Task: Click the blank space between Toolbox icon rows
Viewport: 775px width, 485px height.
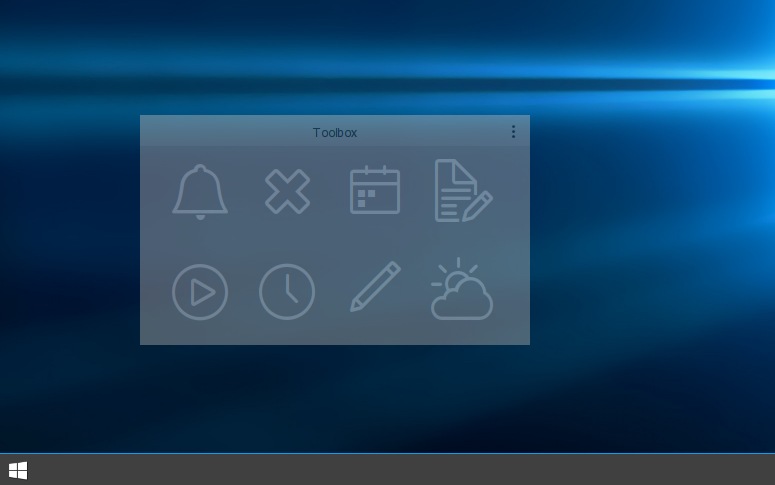Action: click(335, 241)
